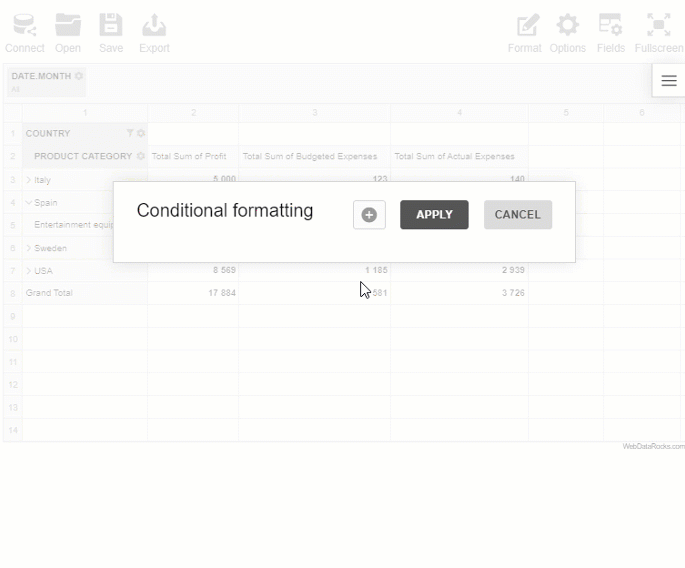Open the WebDataRocks.com link
The height and width of the screenshot is (568, 685).
(654, 446)
